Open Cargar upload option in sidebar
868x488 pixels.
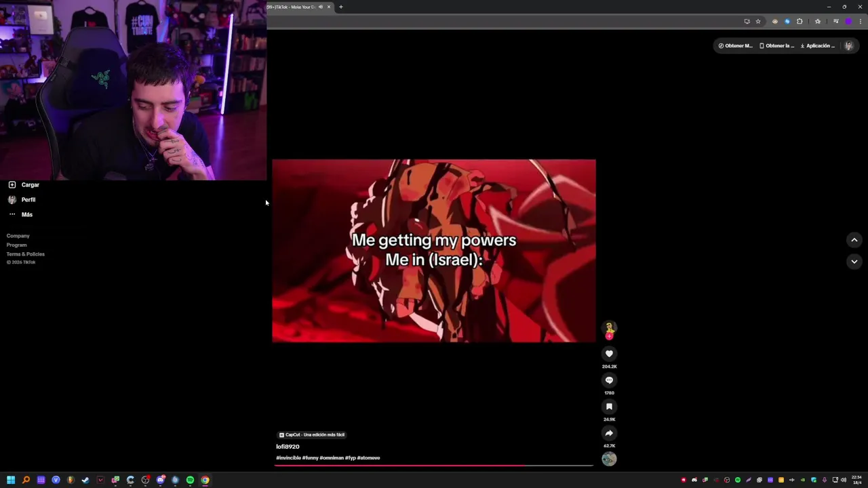tap(24, 185)
